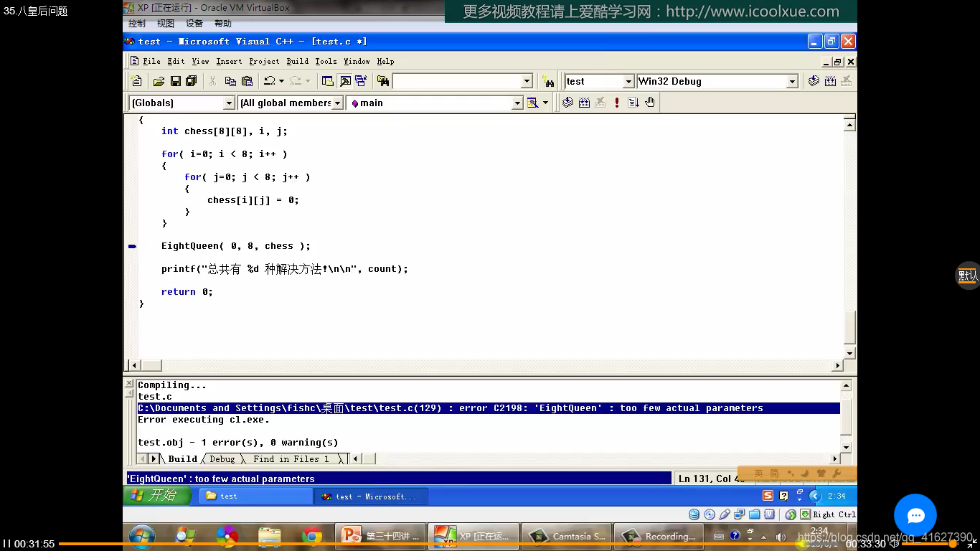The height and width of the screenshot is (551, 980).
Task: Open the View menu
Action: click(x=200, y=62)
